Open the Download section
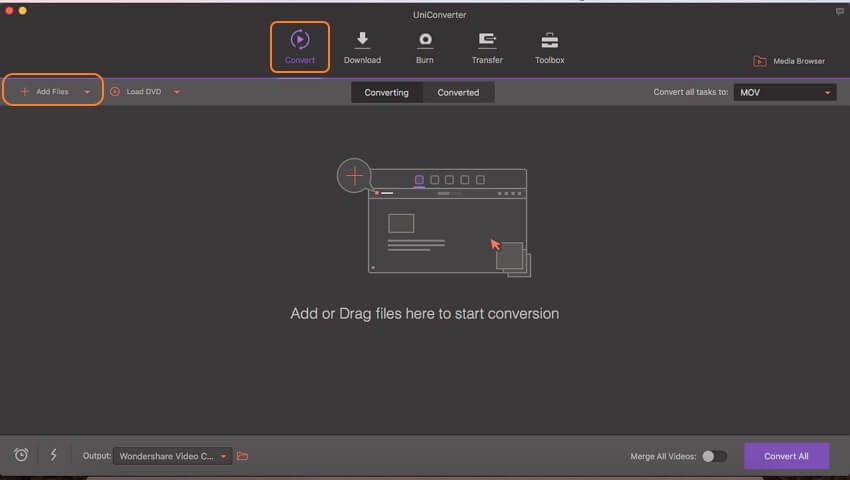This screenshot has width=850, height=480. pyautogui.click(x=362, y=47)
